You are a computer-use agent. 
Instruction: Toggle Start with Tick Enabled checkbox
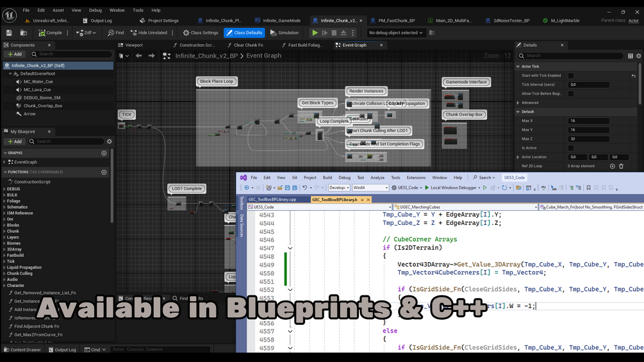pos(571,76)
